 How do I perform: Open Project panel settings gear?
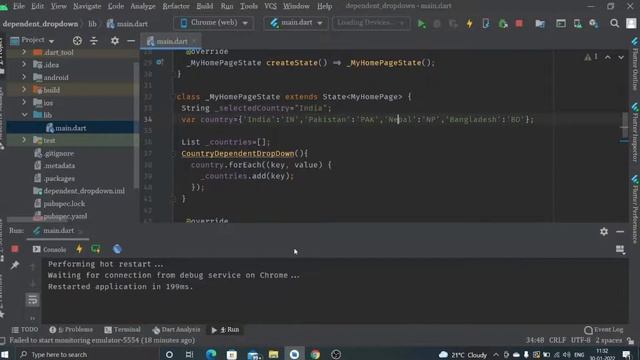click(x=115, y=40)
